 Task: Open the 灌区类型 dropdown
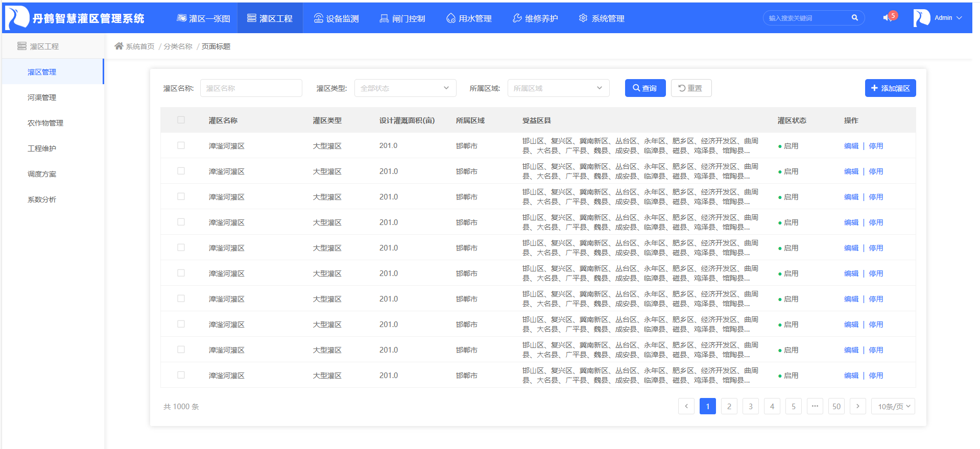[405, 88]
